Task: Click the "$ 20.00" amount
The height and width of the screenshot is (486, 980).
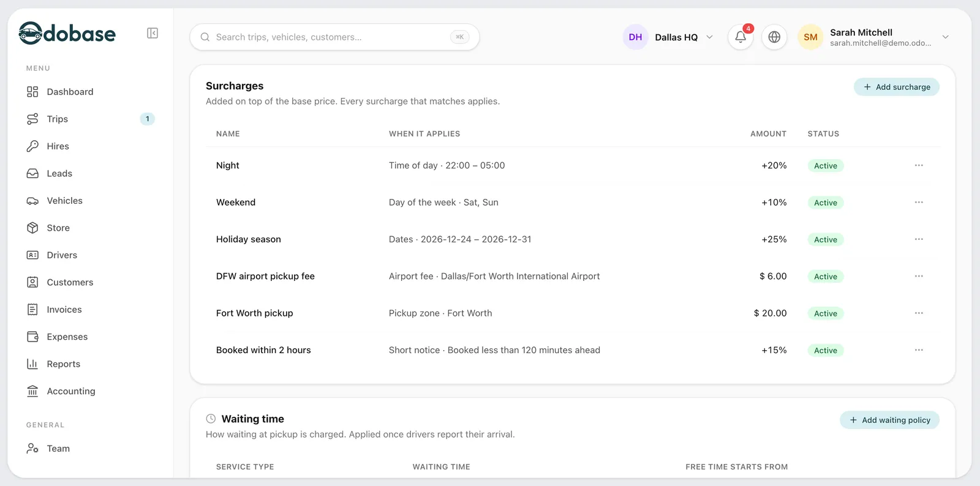Action: point(770,313)
